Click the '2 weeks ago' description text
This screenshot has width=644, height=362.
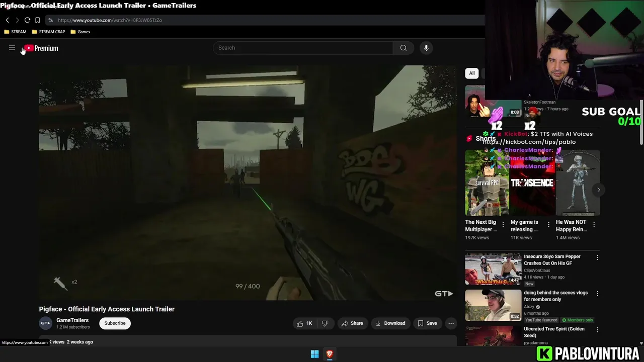click(x=80, y=342)
